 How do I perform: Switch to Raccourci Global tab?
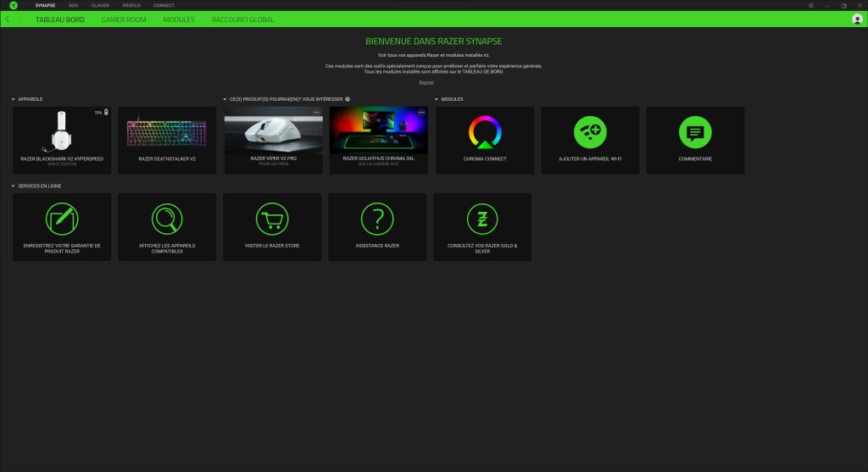click(242, 19)
